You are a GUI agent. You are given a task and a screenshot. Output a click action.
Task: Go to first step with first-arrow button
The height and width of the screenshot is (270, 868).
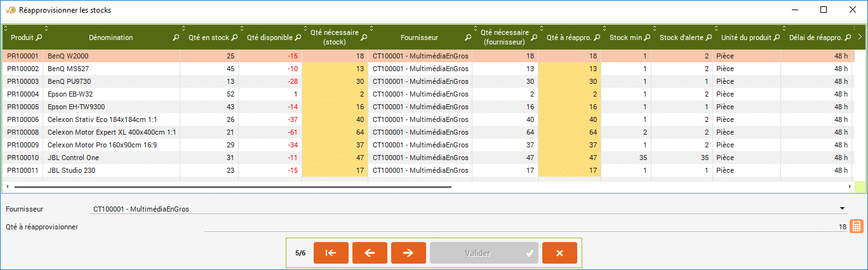coord(331,253)
